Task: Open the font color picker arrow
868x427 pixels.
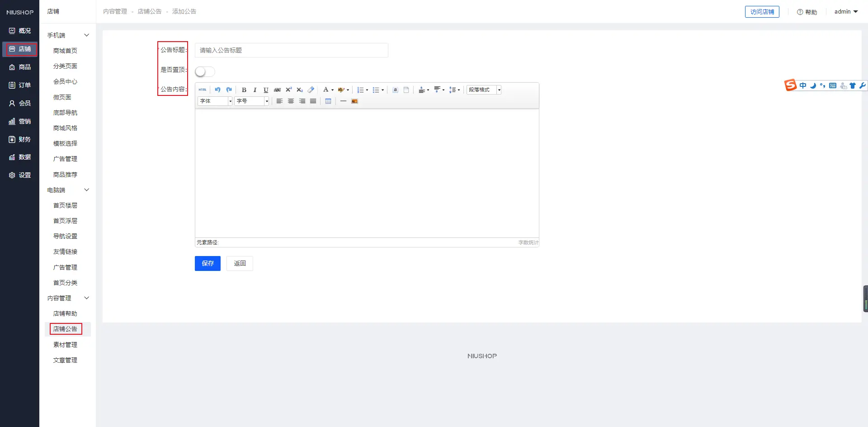Action: click(x=333, y=90)
